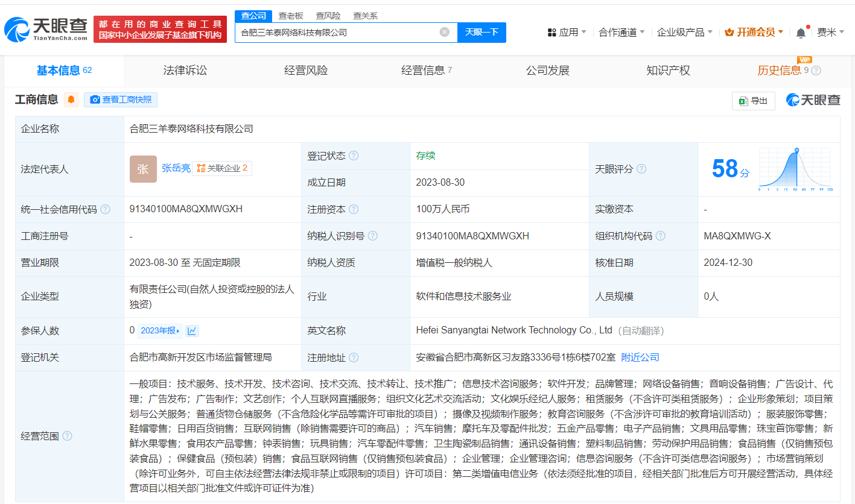Switch to 查关系 search tab
855x504 pixels.
click(x=365, y=16)
